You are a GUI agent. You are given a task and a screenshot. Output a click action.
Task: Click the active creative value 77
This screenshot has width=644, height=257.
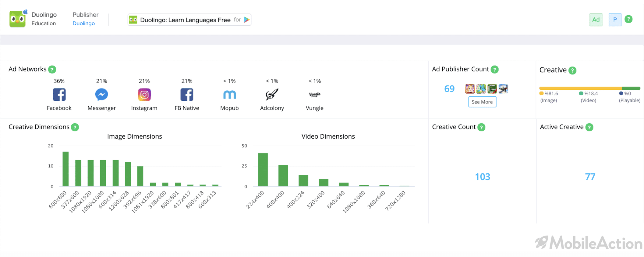590,177
